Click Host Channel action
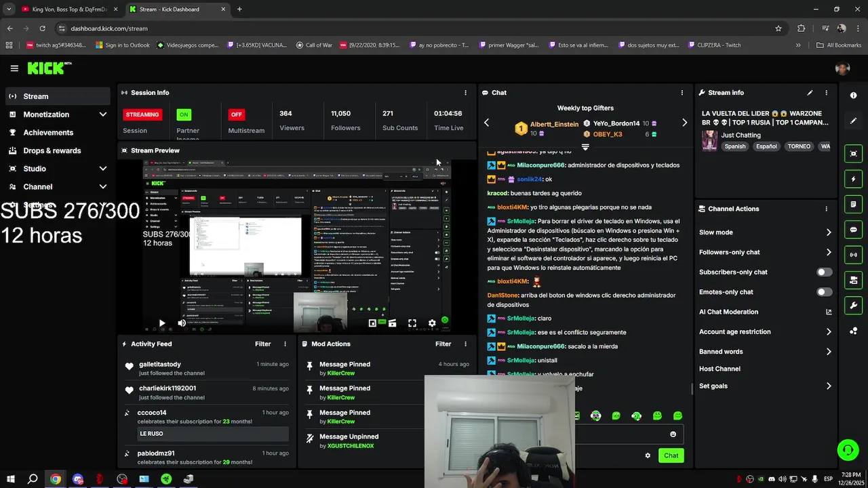868x488 pixels. [719, 369]
